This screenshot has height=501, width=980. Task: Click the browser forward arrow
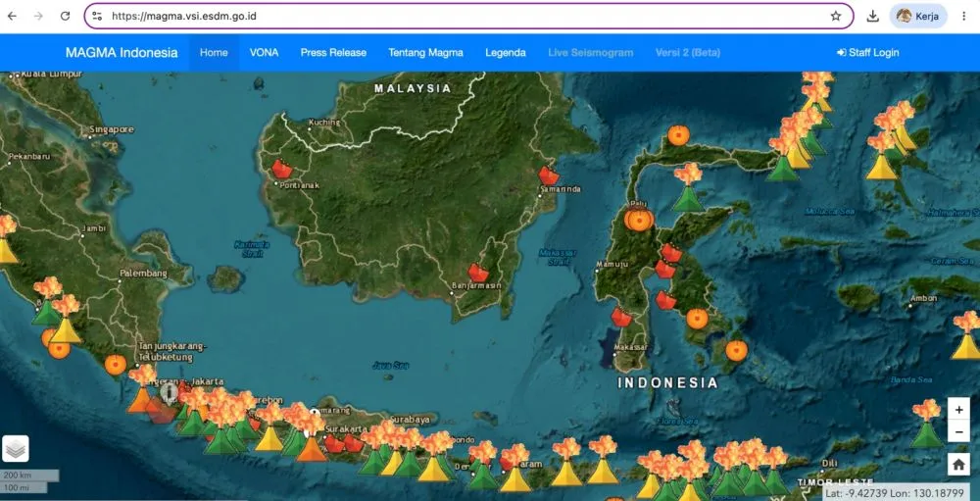tap(39, 17)
